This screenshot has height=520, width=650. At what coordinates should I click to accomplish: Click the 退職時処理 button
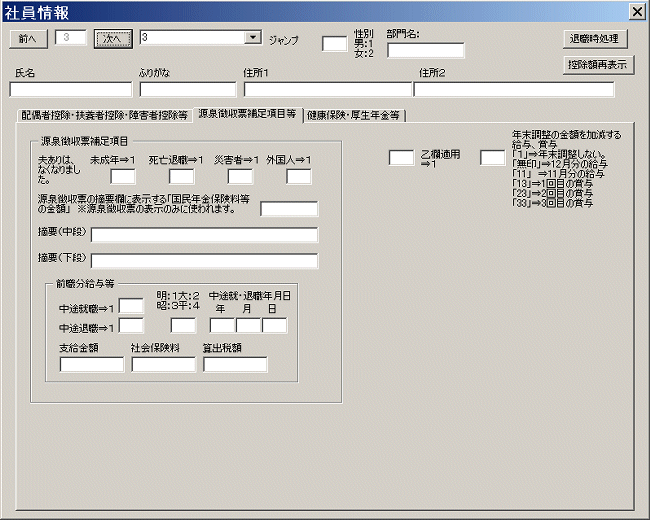(x=596, y=39)
